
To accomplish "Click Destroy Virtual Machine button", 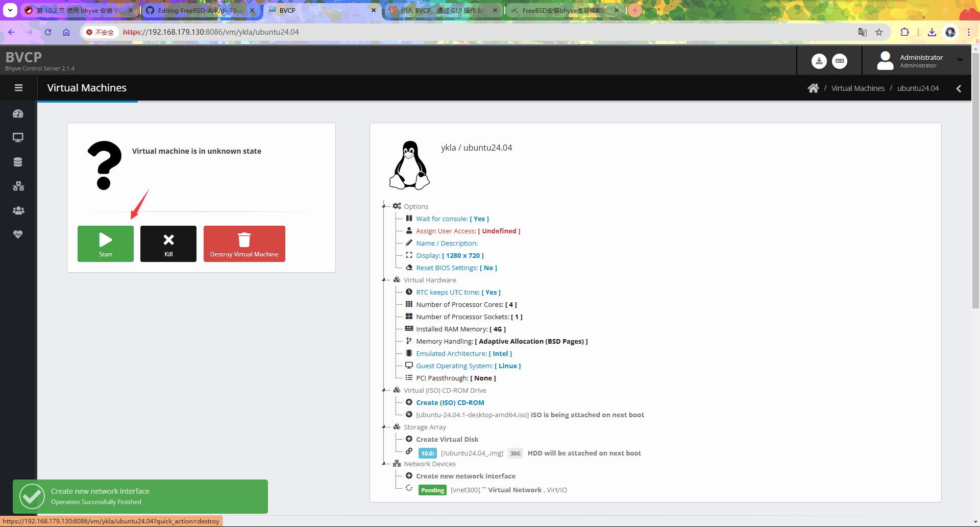I will point(244,244).
